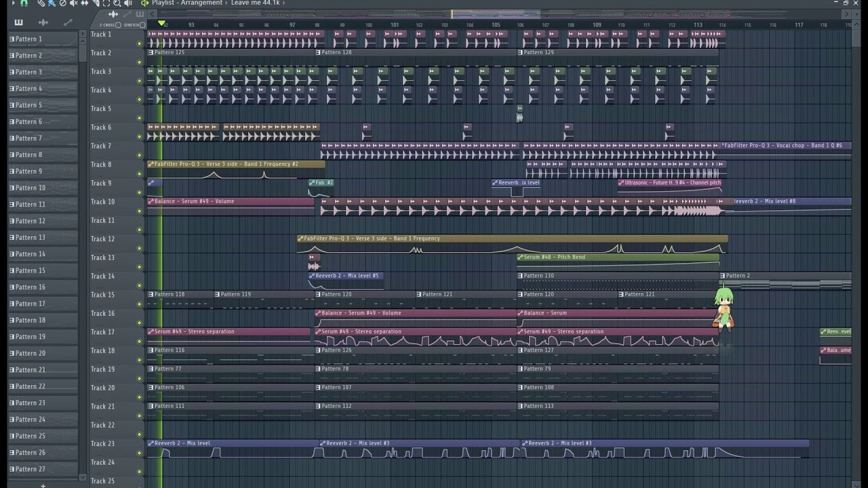Select the dashed-rectangle Select tool
This screenshot has height=488, width=868.
click(106, 3)
